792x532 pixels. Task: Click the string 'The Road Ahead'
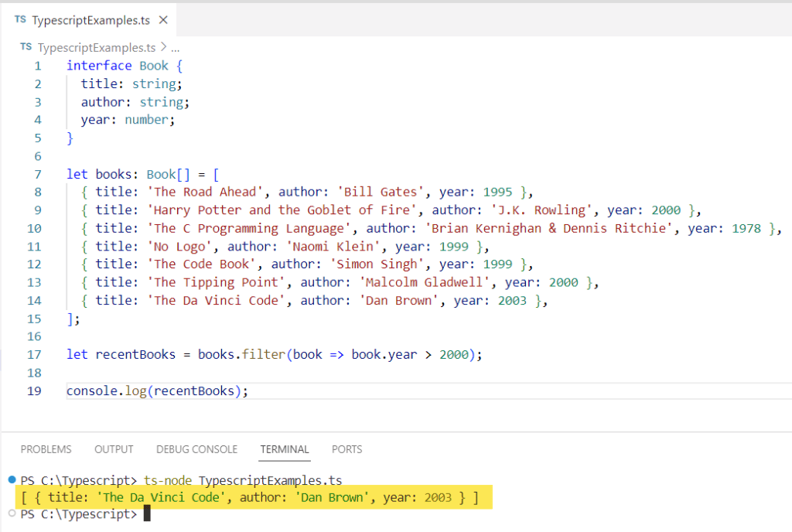point(205,192)
